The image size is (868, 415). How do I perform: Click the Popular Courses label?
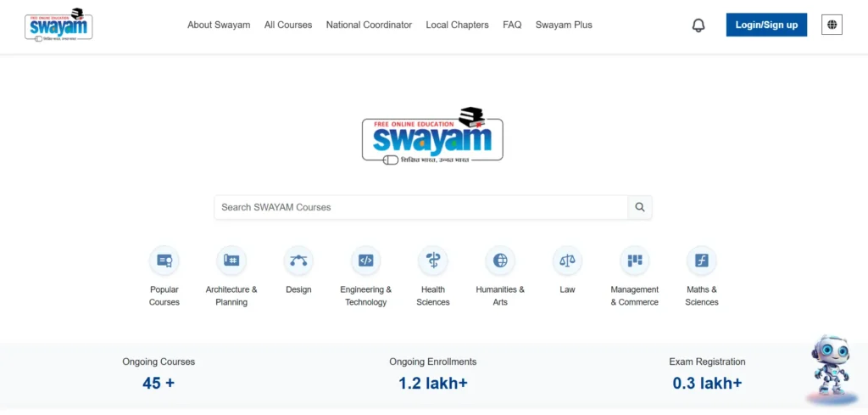164,296
